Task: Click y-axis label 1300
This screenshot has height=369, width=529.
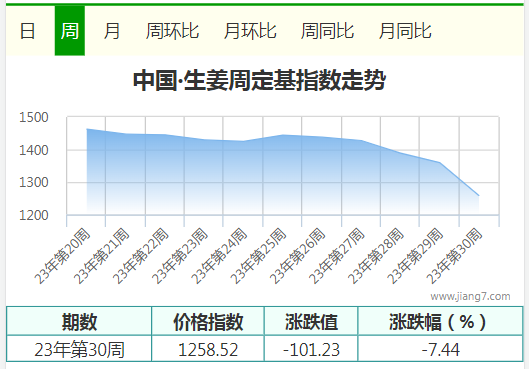Action: click(34, 182)
